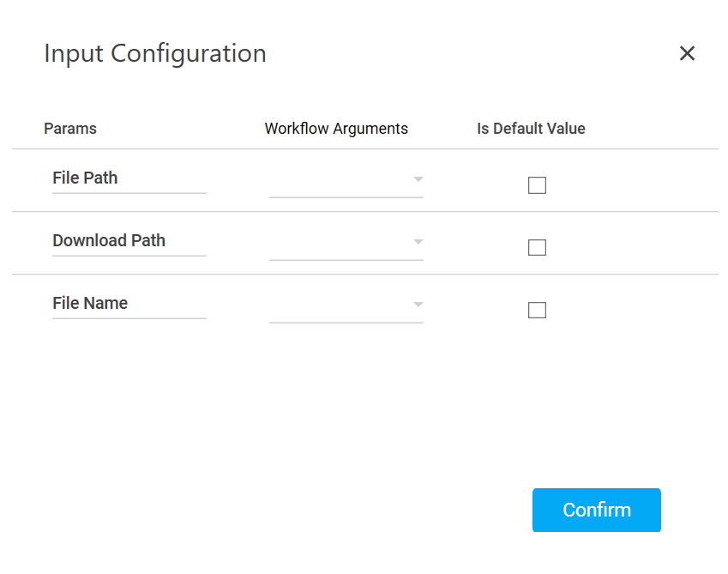Click divider line between File Path and Download Path
The image size is (728, 574).
pyautogui.click(x=365, y=212)
